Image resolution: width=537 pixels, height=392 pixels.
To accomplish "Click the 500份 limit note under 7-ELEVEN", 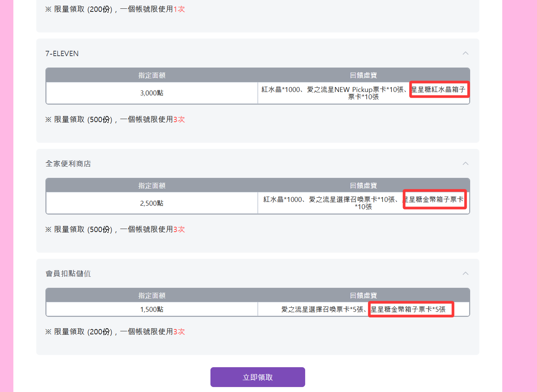I will pos(115,119).
